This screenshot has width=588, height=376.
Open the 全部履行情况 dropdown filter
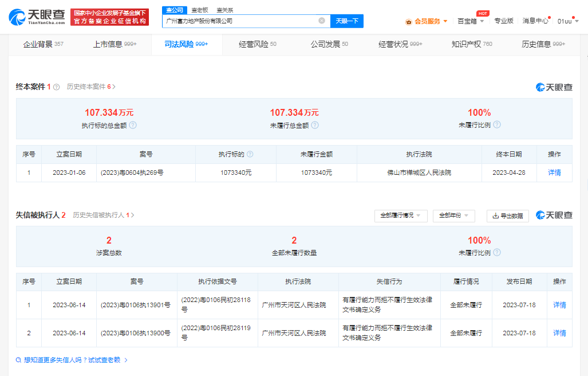401,216
